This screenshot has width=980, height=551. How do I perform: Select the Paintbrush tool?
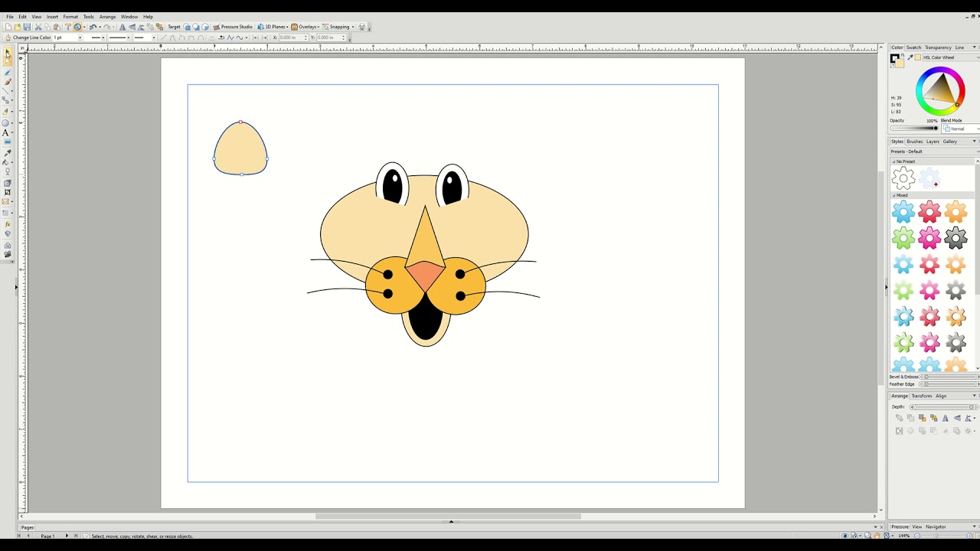[x=8, y=81]
